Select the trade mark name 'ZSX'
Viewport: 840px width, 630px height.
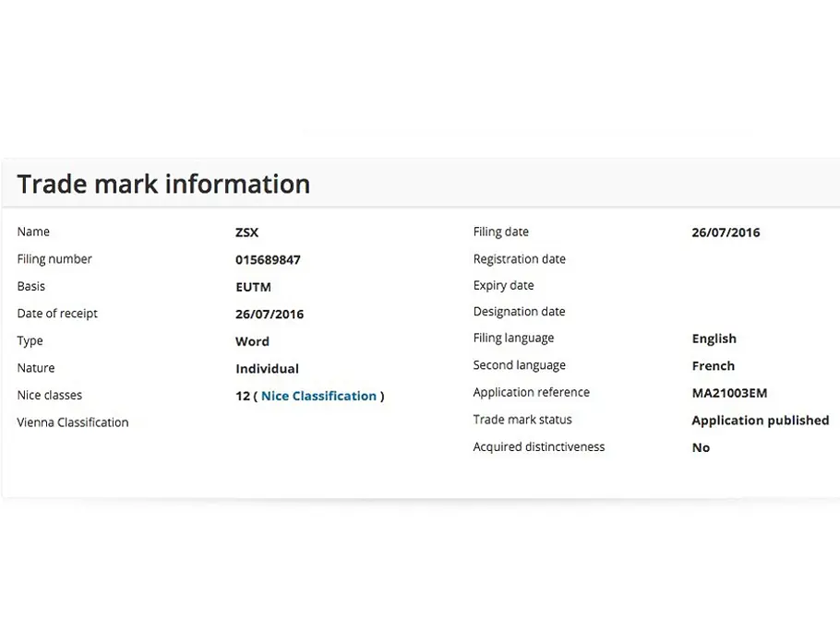click(x=247, y=232)
